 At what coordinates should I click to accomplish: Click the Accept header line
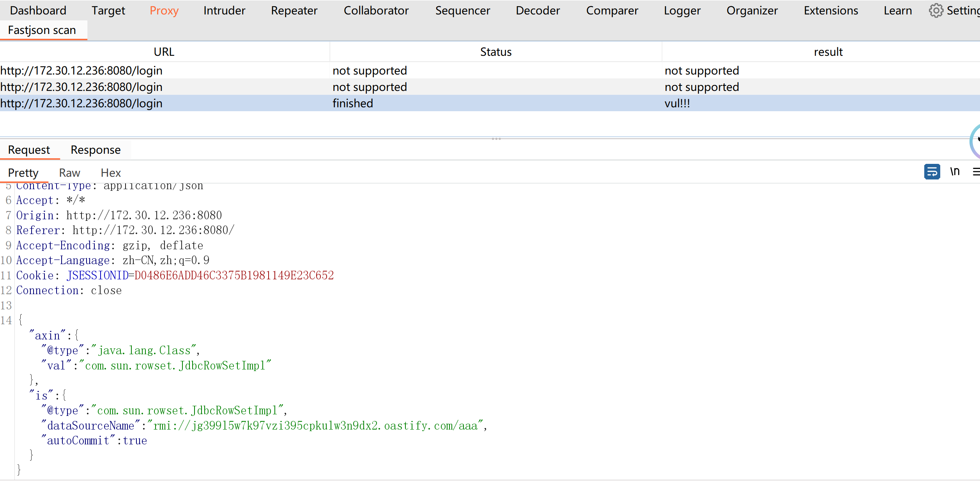tap(51, 201)
